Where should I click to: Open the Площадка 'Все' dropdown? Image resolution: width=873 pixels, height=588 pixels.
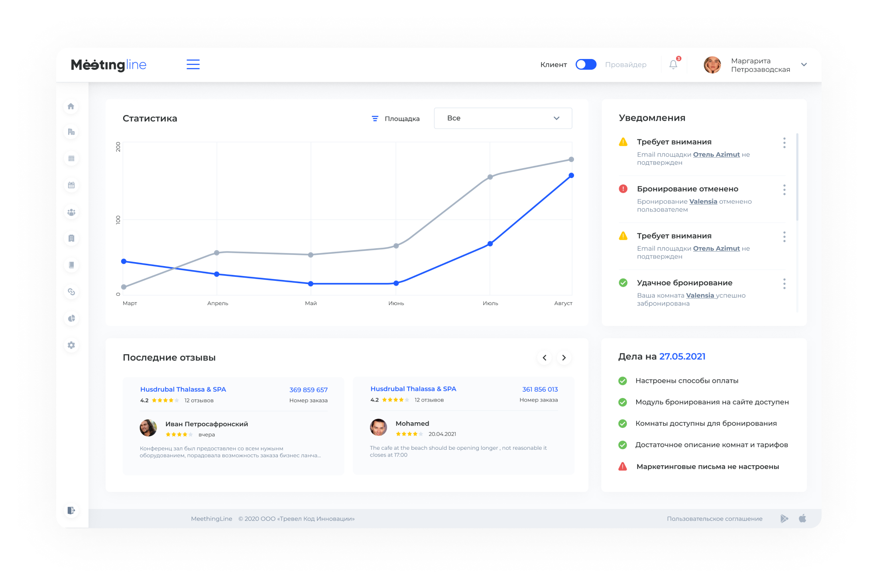pyautogui.click(x=503, y=118)
